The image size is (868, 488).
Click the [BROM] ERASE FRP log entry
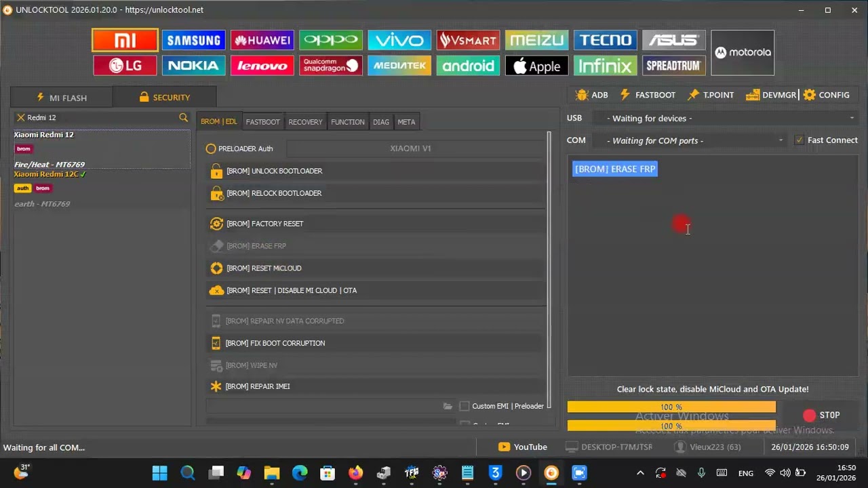click(615, 169)
